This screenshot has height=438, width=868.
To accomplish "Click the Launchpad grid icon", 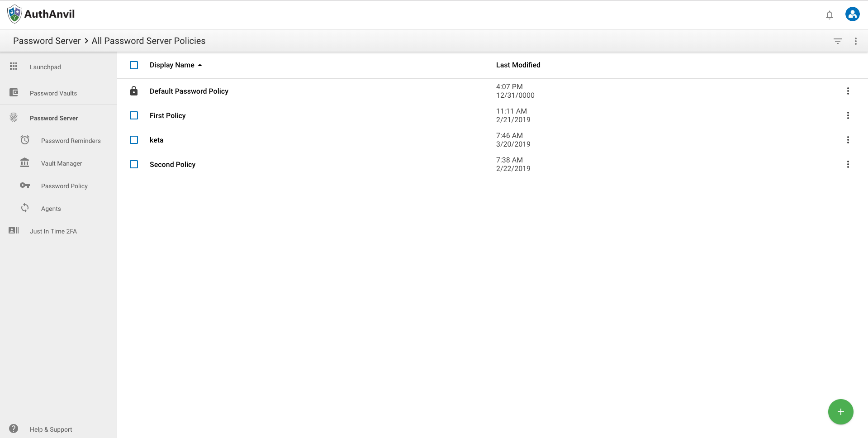I will tap(14, 67).
